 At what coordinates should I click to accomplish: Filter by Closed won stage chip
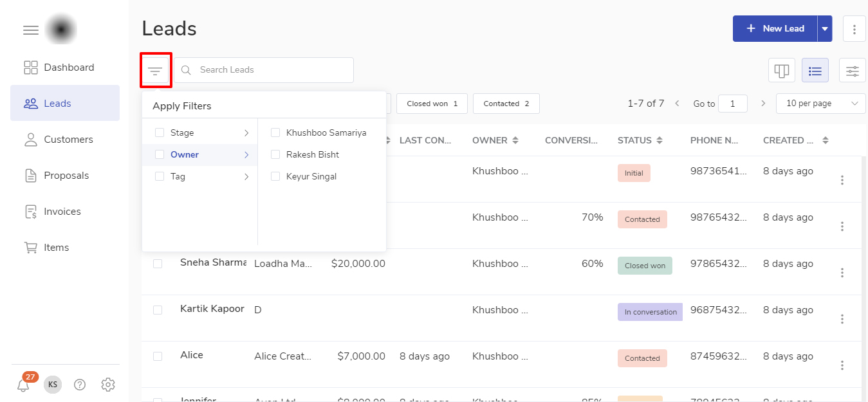pos(432,104)
